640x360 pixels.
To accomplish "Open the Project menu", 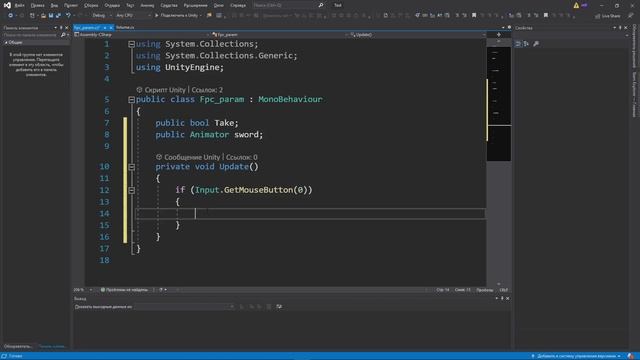I will tap(71, 5).
